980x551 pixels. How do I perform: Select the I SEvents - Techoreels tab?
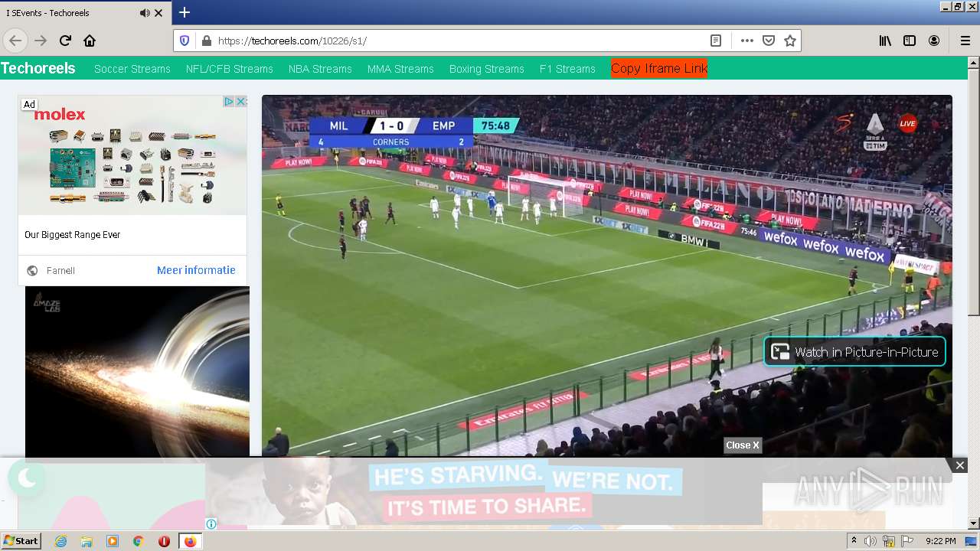(85, 13)
